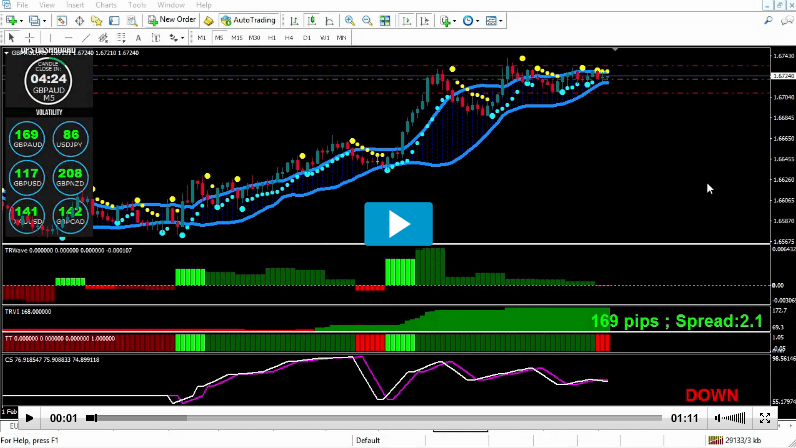Screen dimensions: 796x448
Task: Switch to M5 timeframe
Action: click(219, 38)
